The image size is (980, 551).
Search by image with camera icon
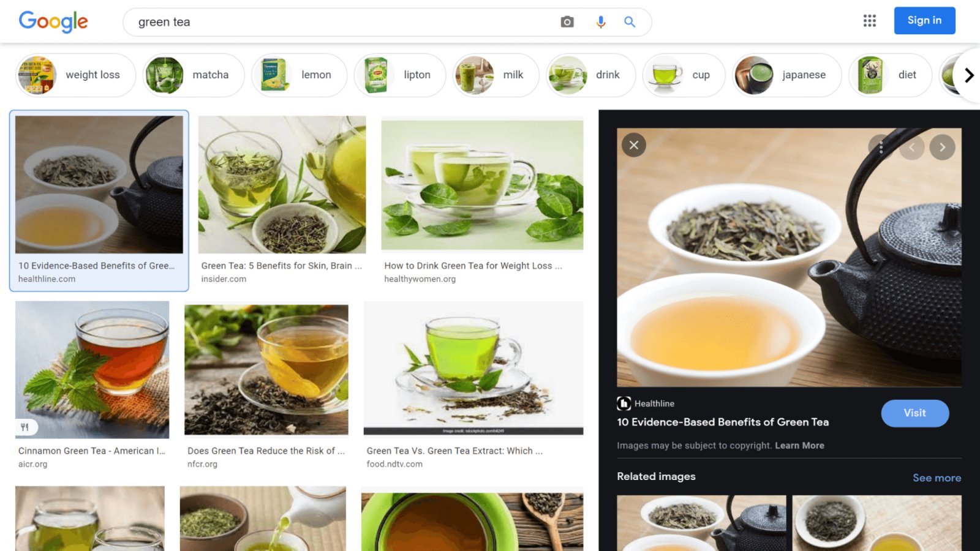coord(567,22)
